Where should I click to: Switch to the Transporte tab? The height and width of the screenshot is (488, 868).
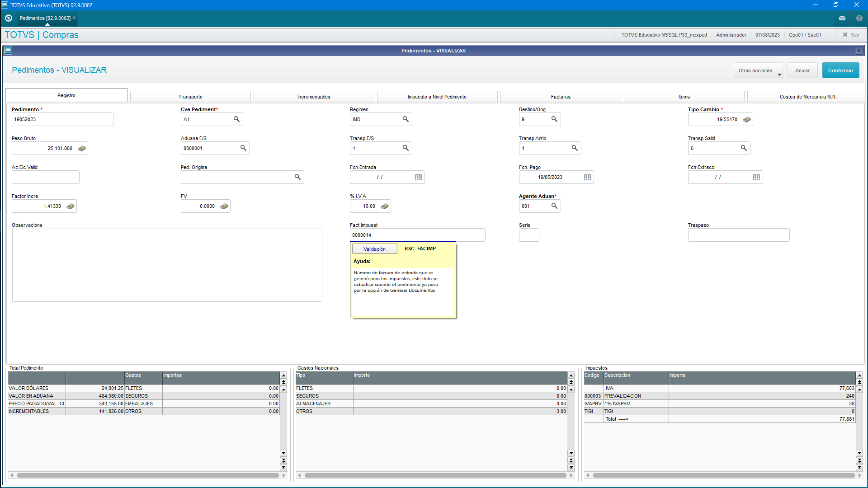point(190,97)
